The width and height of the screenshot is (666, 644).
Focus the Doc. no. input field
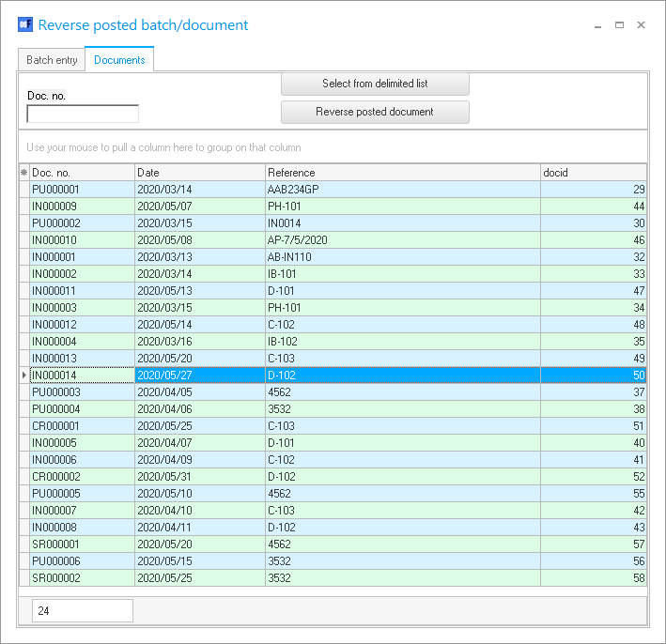point(83,114)
